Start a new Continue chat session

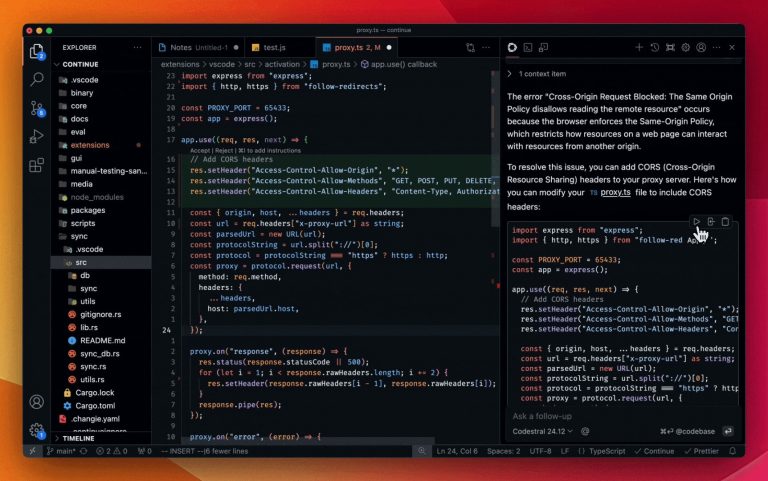click(639, 48)
